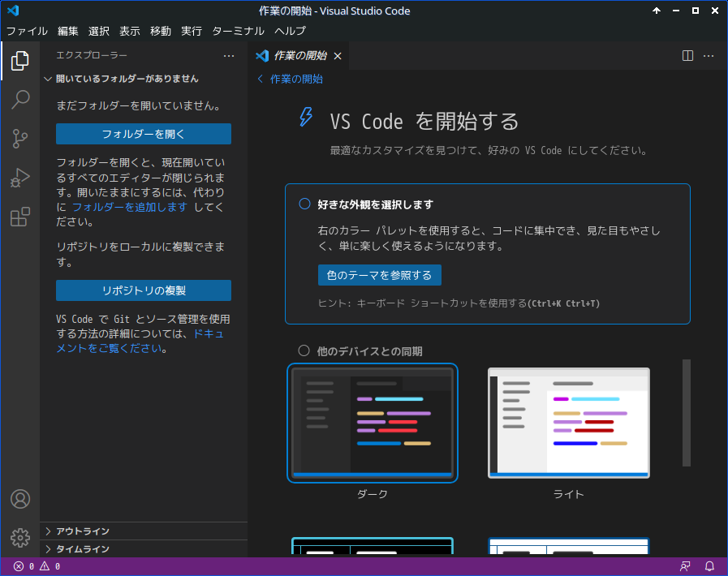Open the 選択 menu

tap(99, 31)
